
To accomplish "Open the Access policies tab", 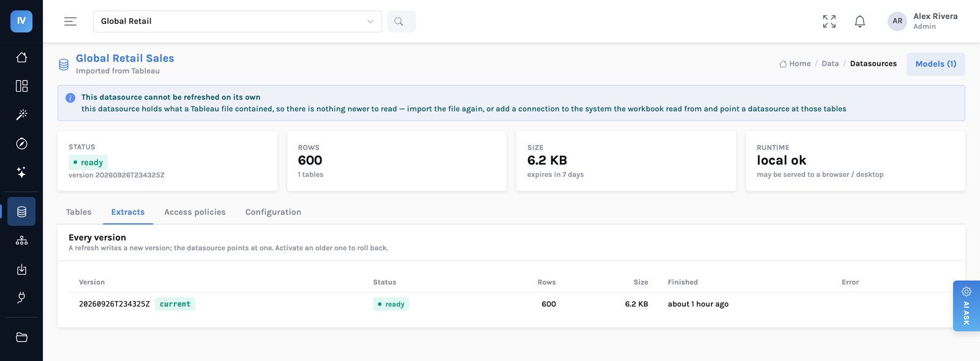I will tap(195, 212).
